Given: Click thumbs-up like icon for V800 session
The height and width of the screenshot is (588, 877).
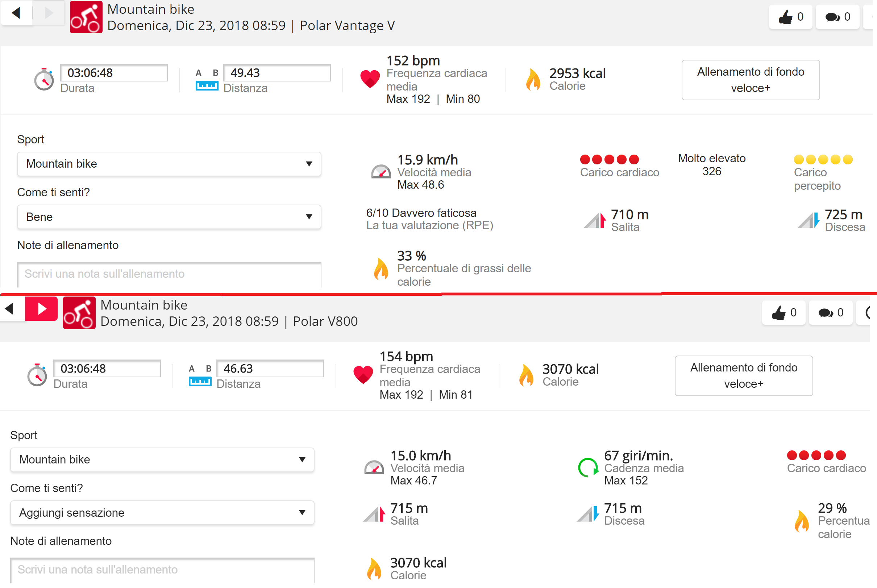Looking at the screenshot, I should click(779, 313).
